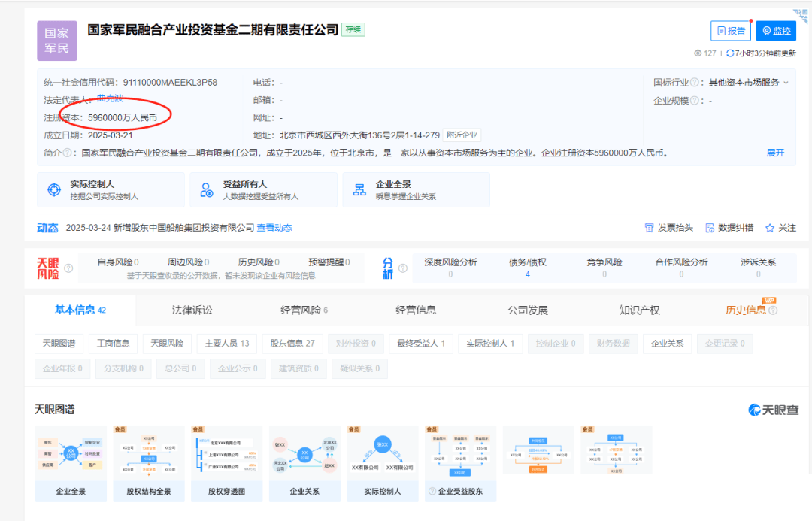Open the 查看动态 link

(x=274, y=228)
